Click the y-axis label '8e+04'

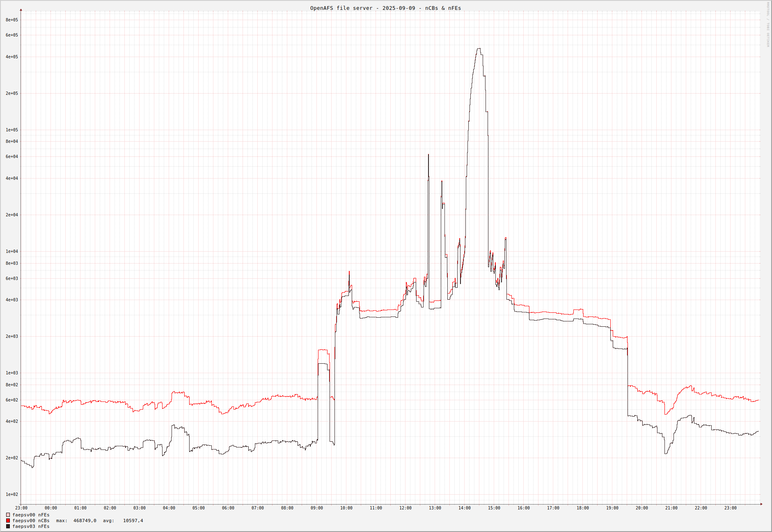pos(12,142)
